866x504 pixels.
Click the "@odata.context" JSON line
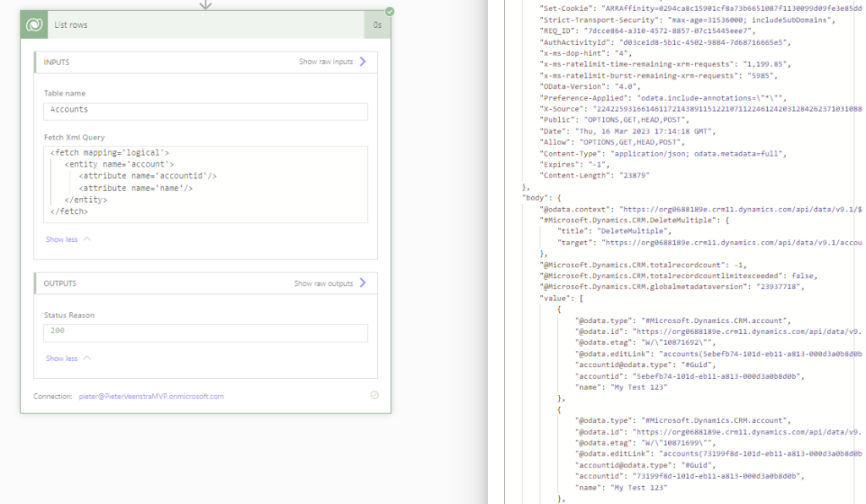[700, 209]
